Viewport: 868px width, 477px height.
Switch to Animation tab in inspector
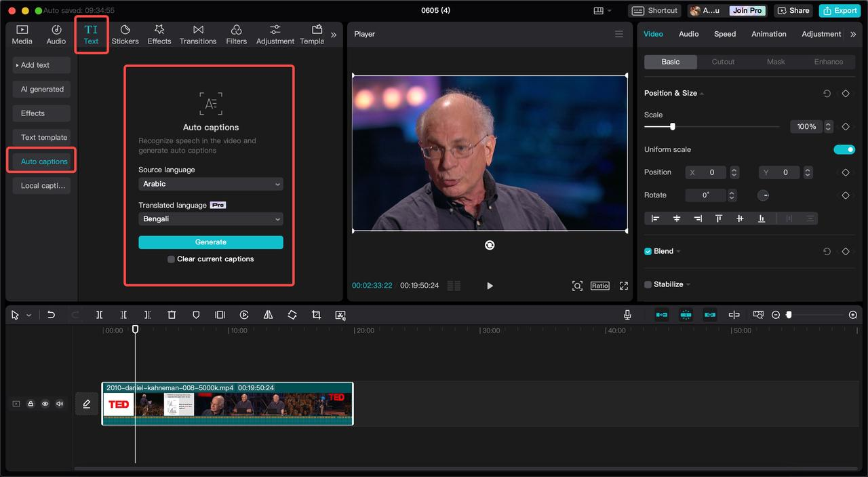click(769, 34)
